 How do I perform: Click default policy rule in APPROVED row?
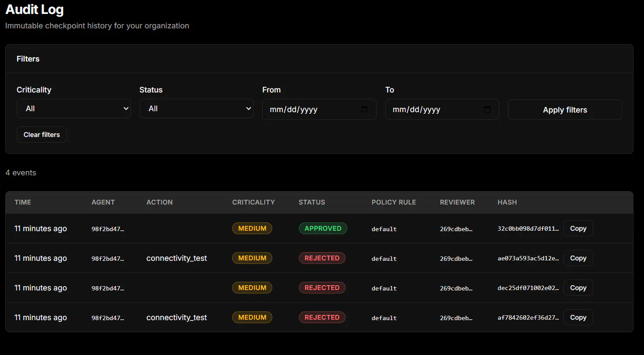[x=384, y=229]
